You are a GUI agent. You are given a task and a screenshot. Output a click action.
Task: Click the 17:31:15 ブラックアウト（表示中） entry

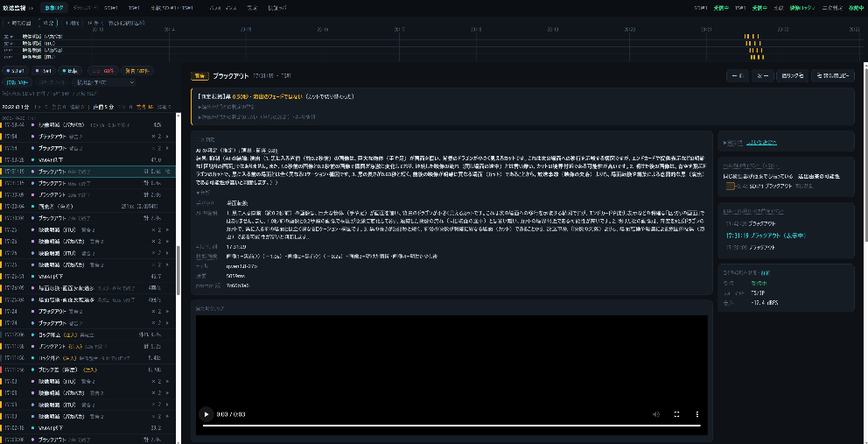[x=765, y=236]
